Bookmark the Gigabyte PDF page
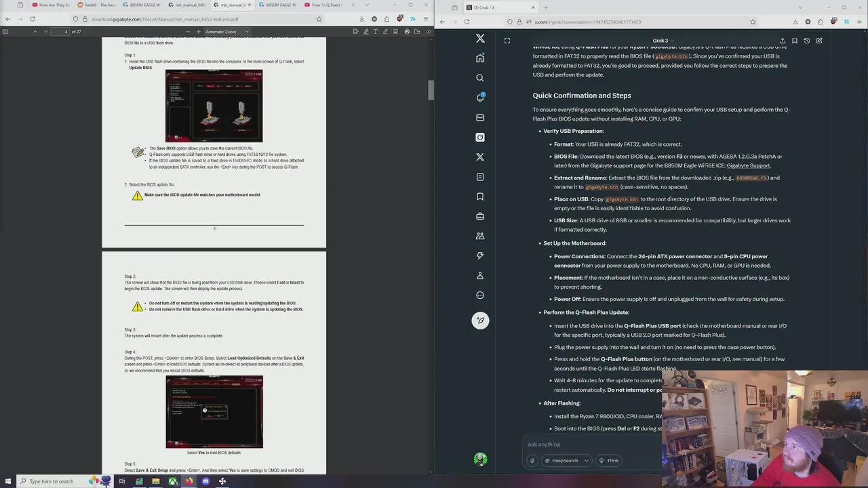 click(x=319, y=19)
